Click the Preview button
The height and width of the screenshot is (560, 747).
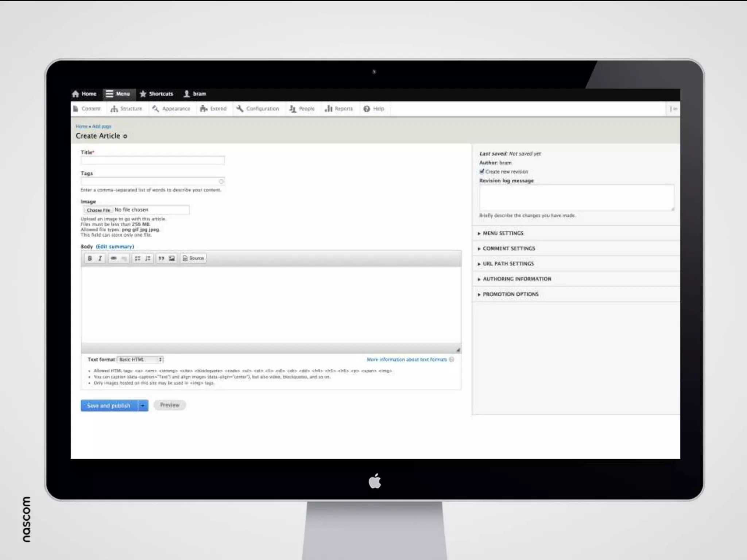170,405
